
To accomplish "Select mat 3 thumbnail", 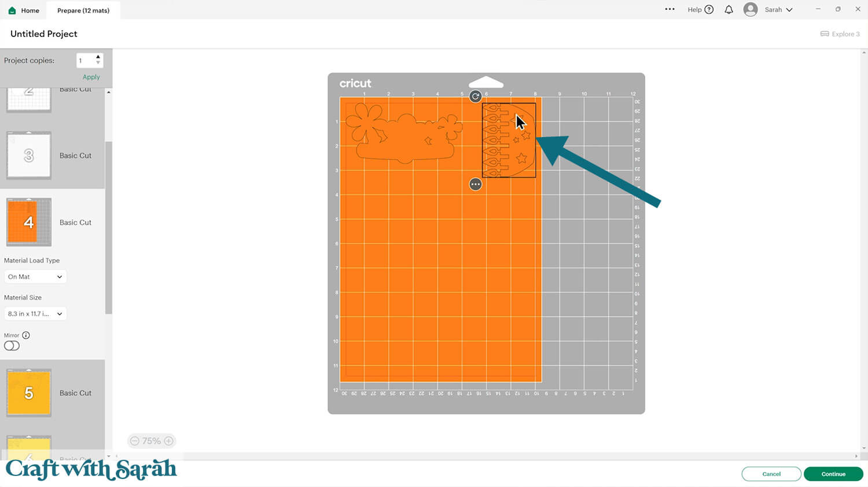I will tap(29, 156).
